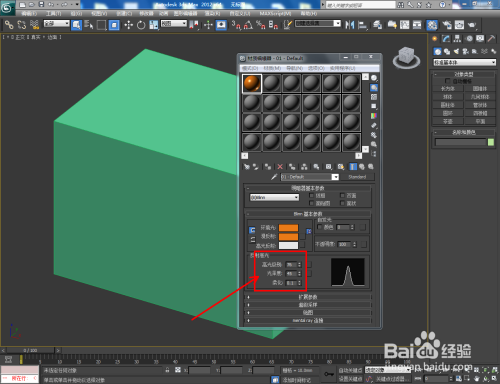Open the selection filter dropdown in toolbar
500x384 pixels.
(56, 23)
